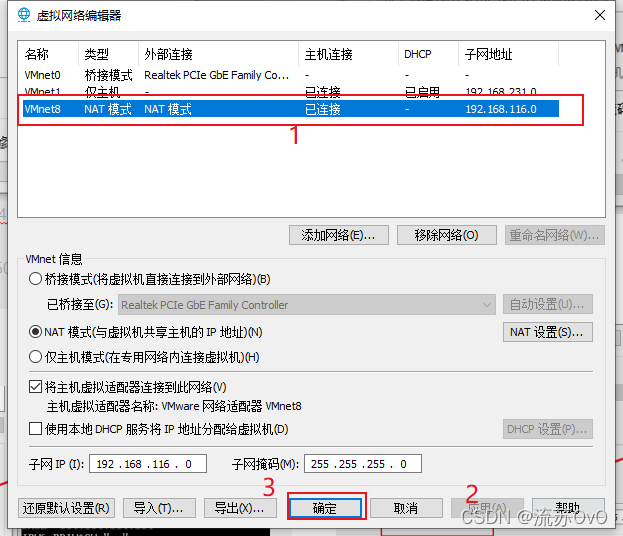The height and width of the screenshot is (536, 623).
Task: Click the 子网 IP input field
Action: click(x=148, y=464)
